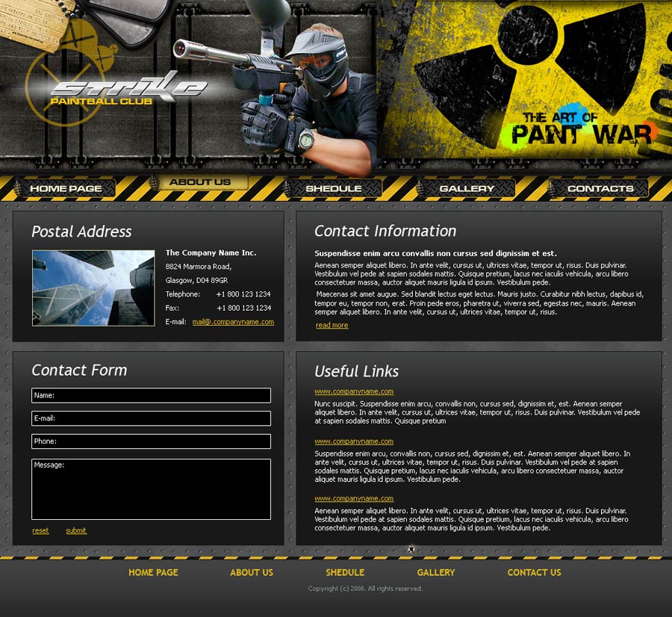Viewport: 672px width, 617px height.
Task: Click inside the Message text area
Action: 151,489
